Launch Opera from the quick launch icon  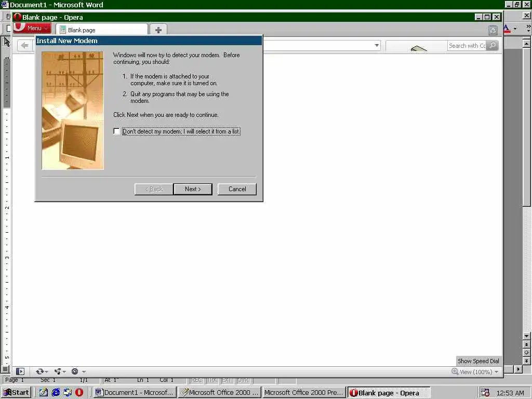(x=79, y=393)
